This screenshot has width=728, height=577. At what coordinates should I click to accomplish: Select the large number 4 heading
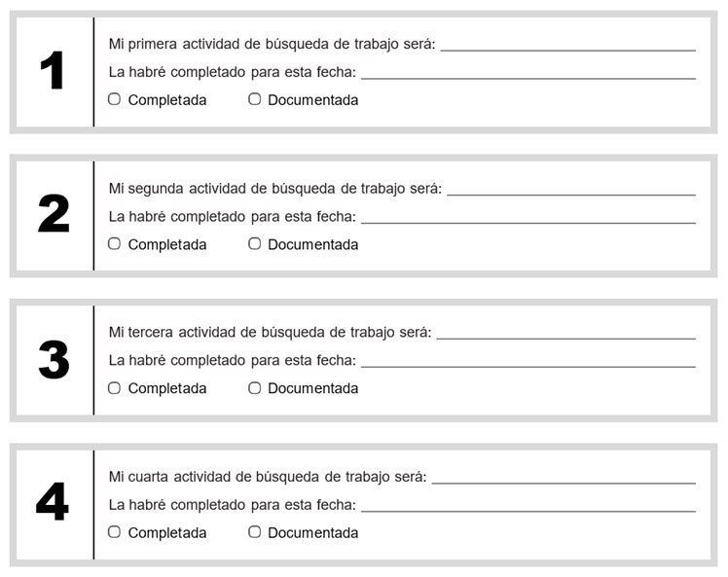click(53, 503)
